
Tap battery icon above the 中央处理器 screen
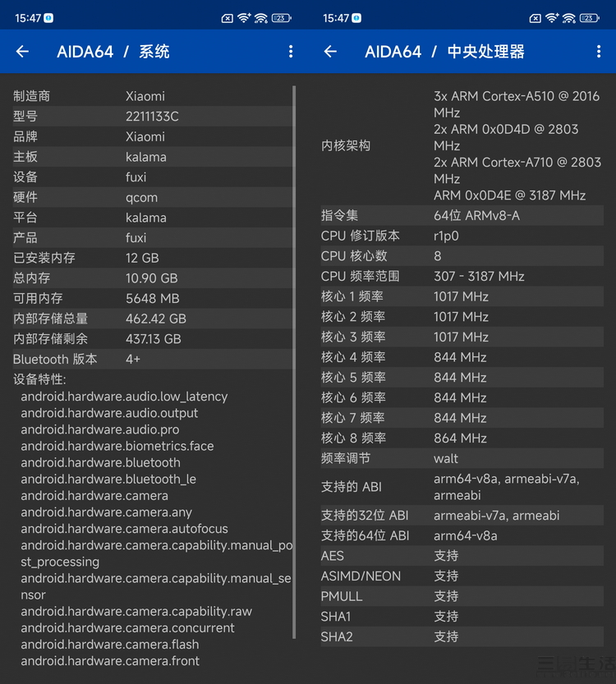(x=590, y=17)
